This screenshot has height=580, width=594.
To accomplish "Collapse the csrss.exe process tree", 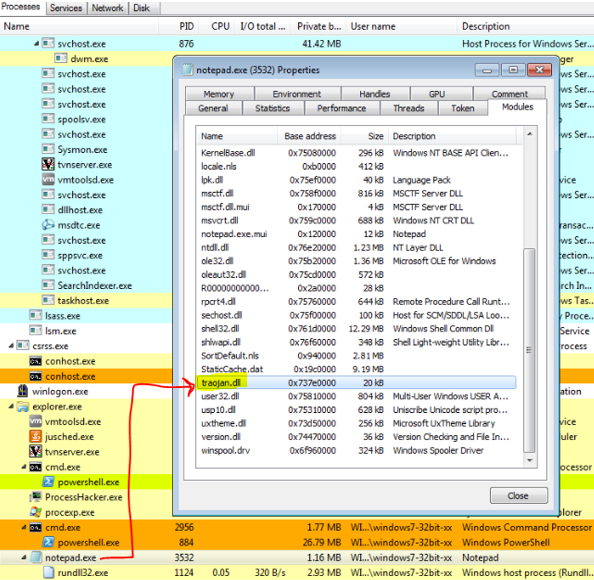I will [11, 345].
